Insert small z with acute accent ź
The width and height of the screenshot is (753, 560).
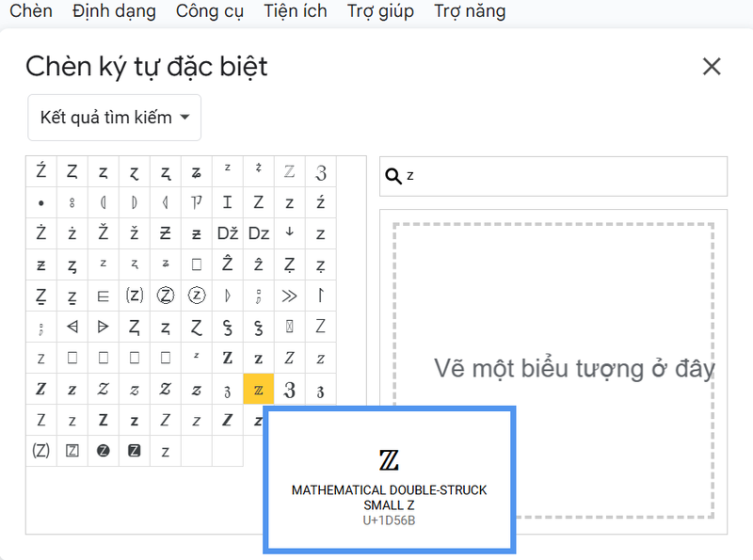321,202
